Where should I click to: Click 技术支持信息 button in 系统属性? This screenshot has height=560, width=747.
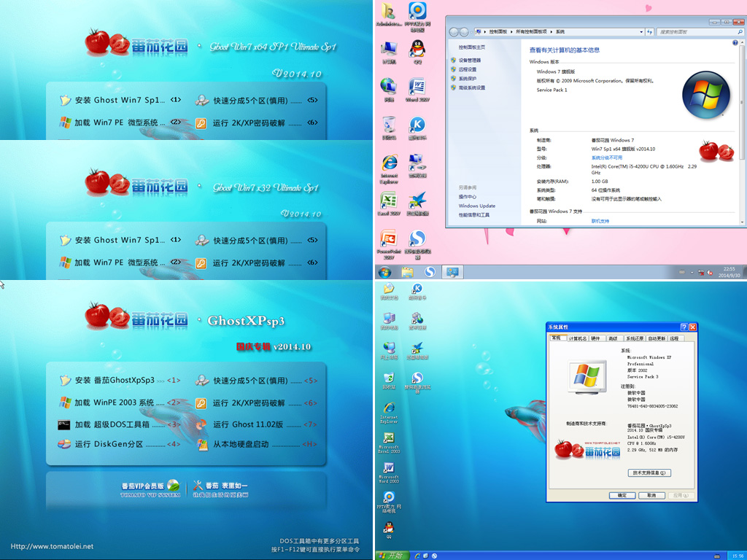pos(649,472)
